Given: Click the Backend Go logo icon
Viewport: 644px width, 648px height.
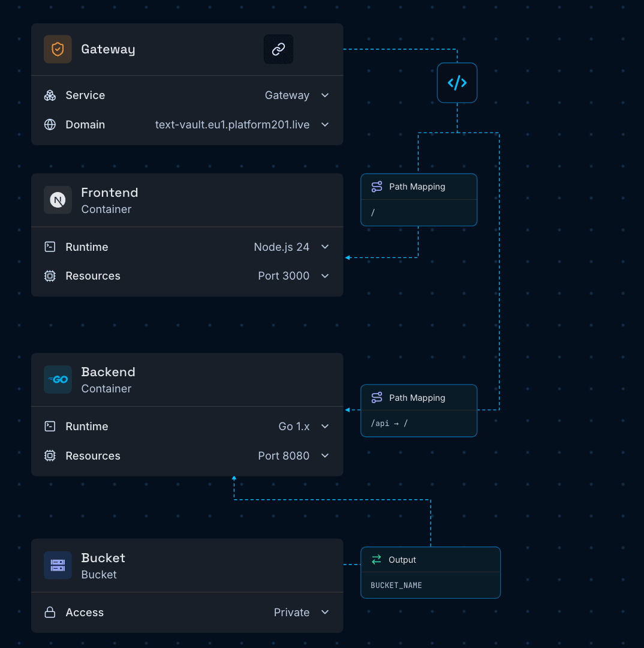Looking at the screenshot, I should 58,379.
